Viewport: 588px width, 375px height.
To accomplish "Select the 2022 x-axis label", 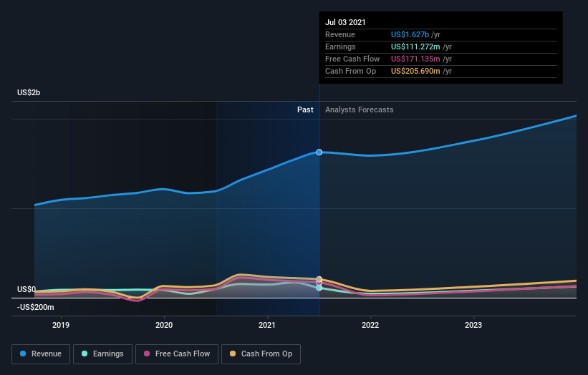I will [370, 325].
